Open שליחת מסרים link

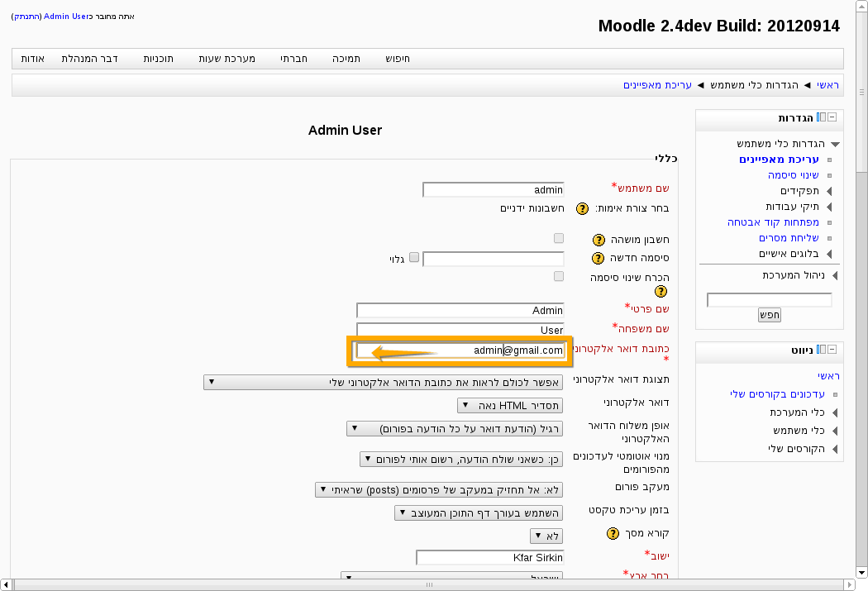789,238
